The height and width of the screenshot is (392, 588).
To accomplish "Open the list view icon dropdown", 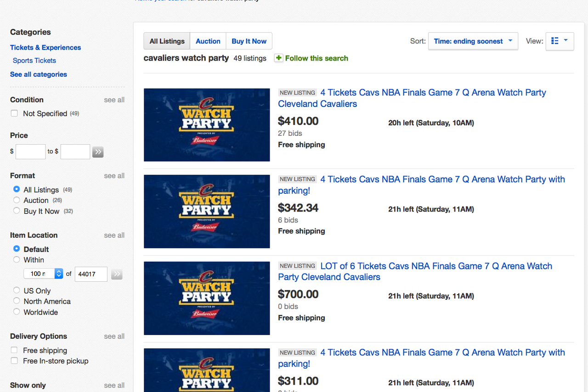I will tap(560, 41).
